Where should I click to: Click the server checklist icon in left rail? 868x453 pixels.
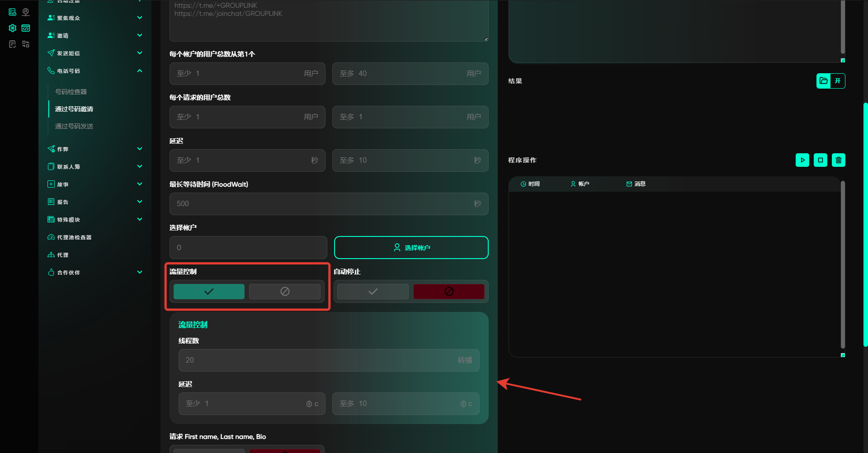click(12, 12)
